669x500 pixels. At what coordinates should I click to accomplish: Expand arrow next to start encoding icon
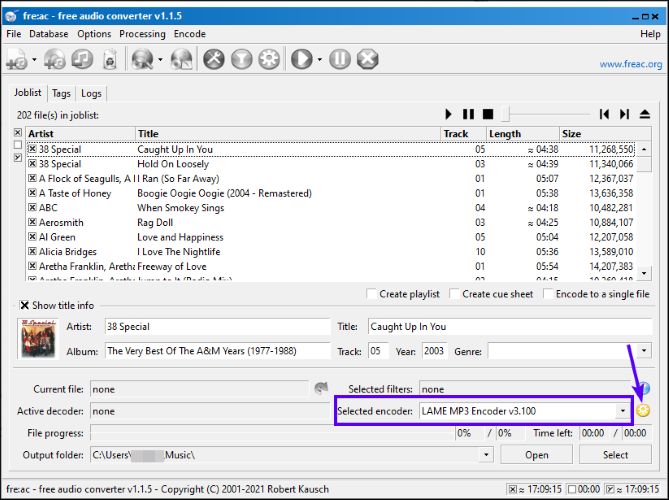[x=320, y=59]
